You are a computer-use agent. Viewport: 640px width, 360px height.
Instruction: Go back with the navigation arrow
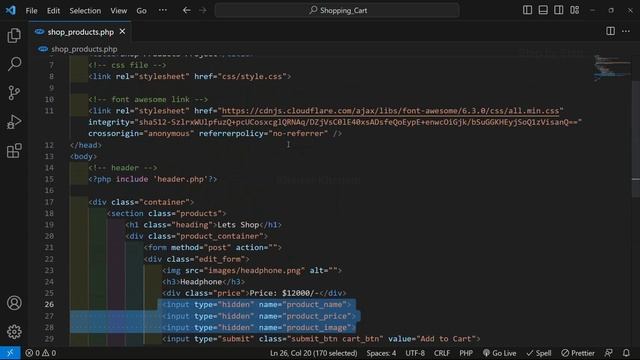187,10
